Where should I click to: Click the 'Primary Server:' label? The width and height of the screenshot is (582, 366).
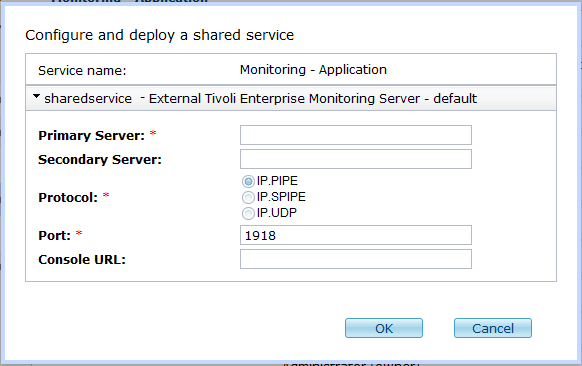[91, 135]
